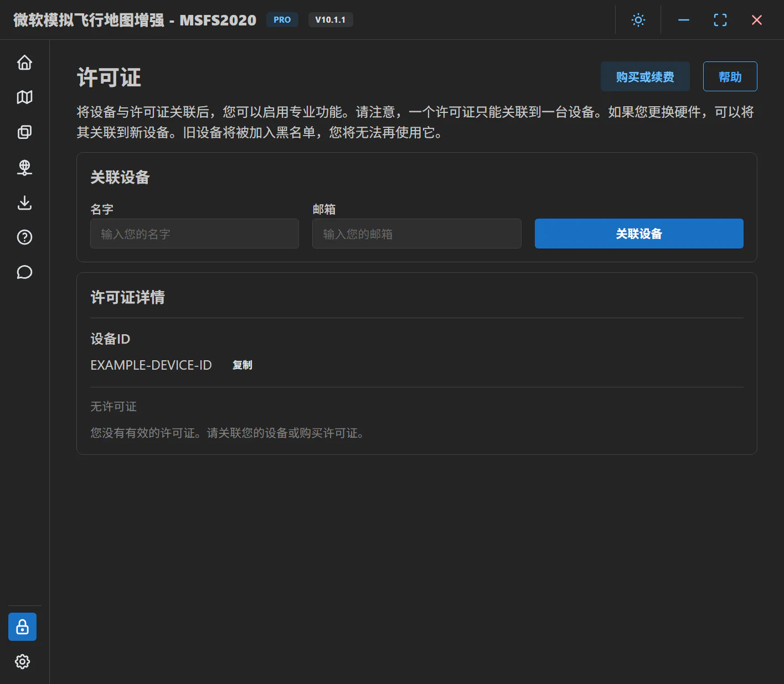Screen dimensions: 784x684
Task: Open the map icon in sidebar
Action: (24, 97)
